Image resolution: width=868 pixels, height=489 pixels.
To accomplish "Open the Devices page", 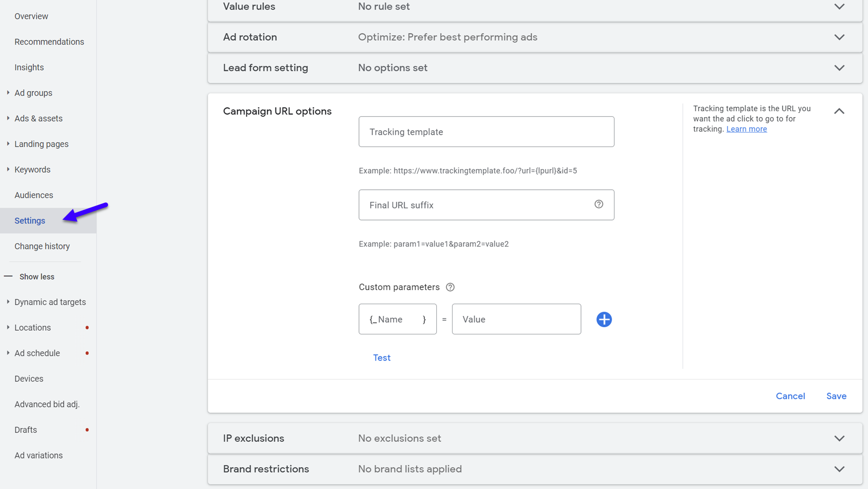I will pos(29,379).
